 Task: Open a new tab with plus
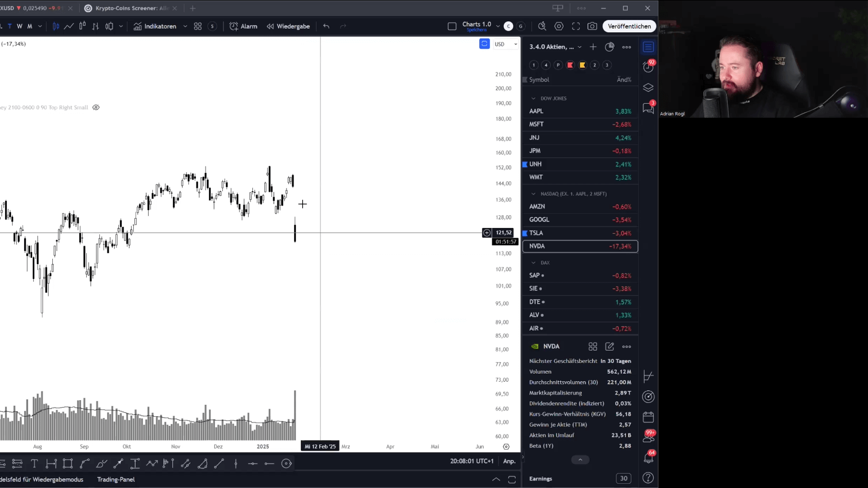192,9
